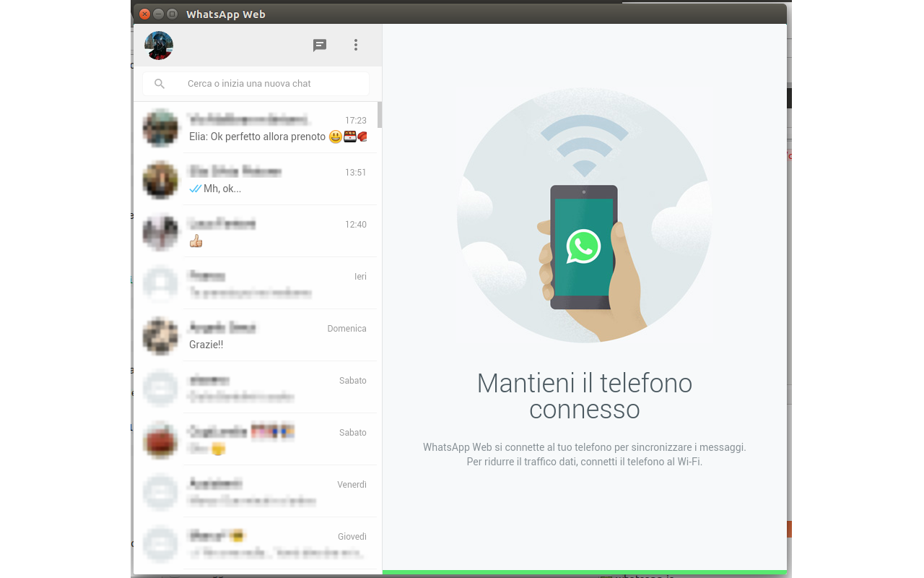The height and width of the screenshot is (578, 924).
Task: Click the WhatsApp phone illustration
Action: tap(585, 215)
